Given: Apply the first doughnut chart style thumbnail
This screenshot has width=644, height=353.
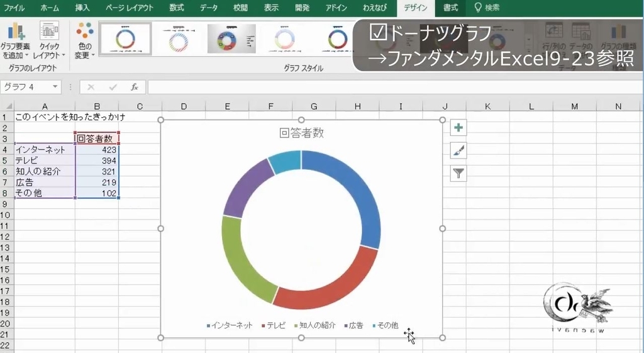Looking at the screenshot, I should (125, 38).
